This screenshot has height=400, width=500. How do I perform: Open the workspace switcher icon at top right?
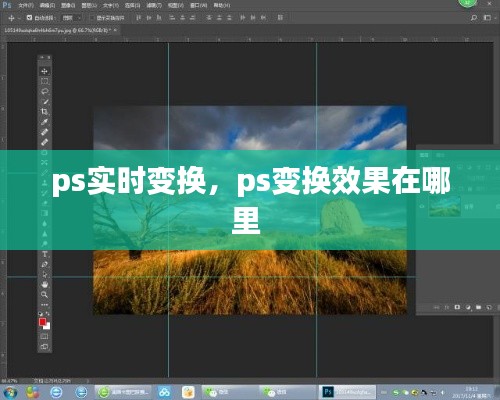coord(487,18)
